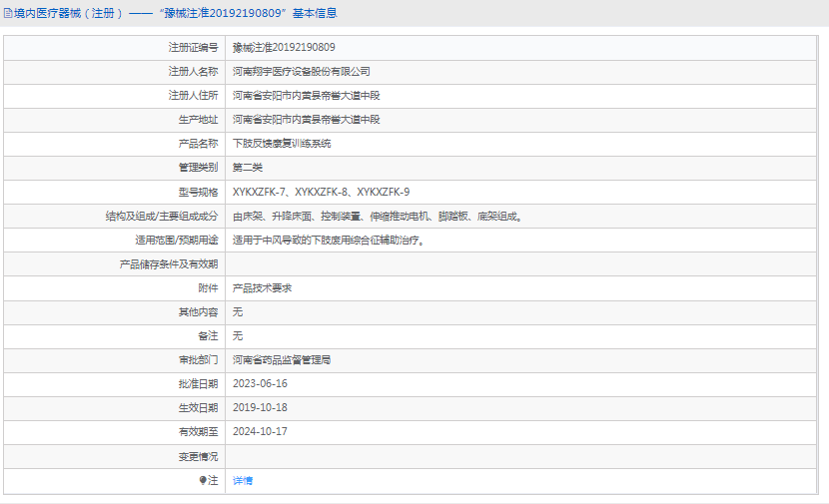829x504 pixels.
Task: Click the 批准日期 label
Action: pos(199,384)
